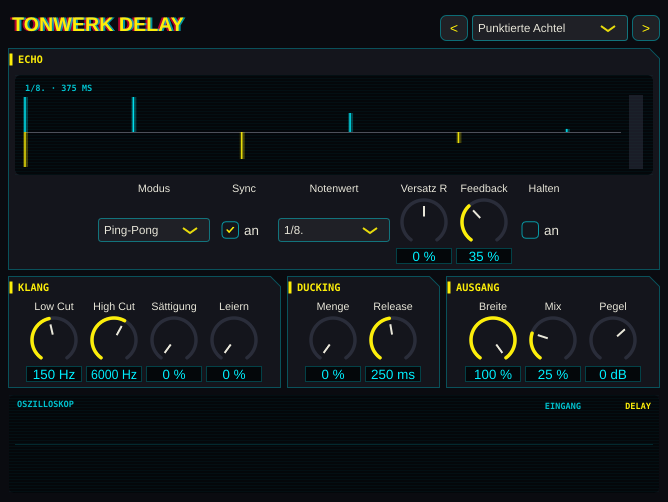Click the Ducking Release knob
Screen dimensions: 668x502
pyautogui.click(x=393, y=340)
